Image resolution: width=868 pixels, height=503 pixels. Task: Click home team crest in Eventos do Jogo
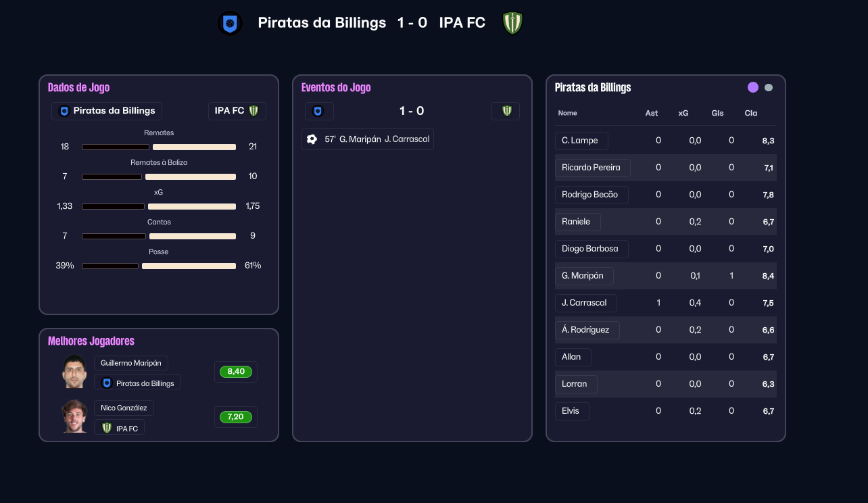[318, 111]
